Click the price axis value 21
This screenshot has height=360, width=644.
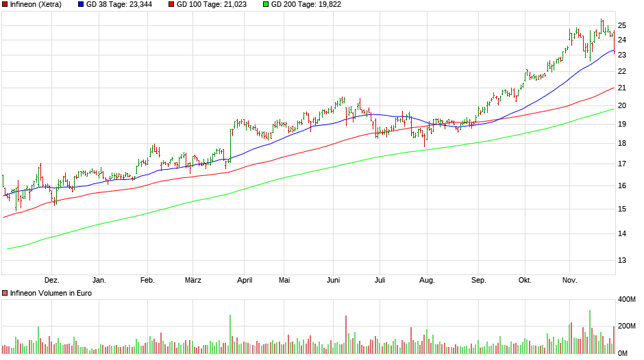tap(622, 88)
